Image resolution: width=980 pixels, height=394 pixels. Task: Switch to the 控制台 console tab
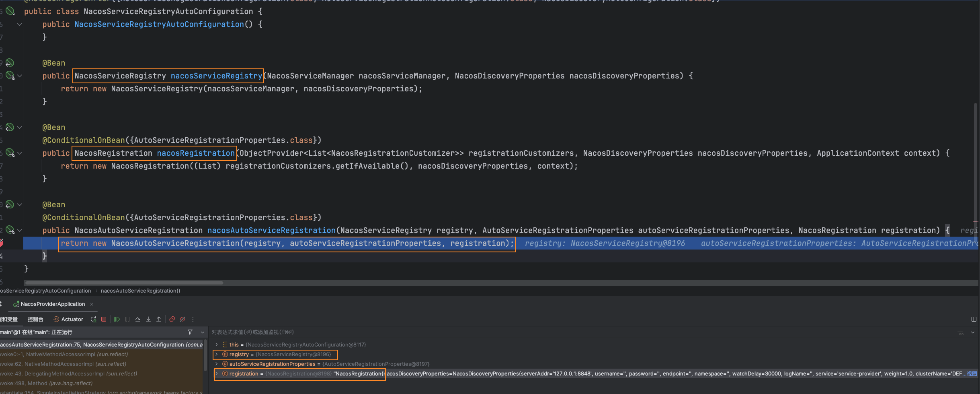[35, 319]
